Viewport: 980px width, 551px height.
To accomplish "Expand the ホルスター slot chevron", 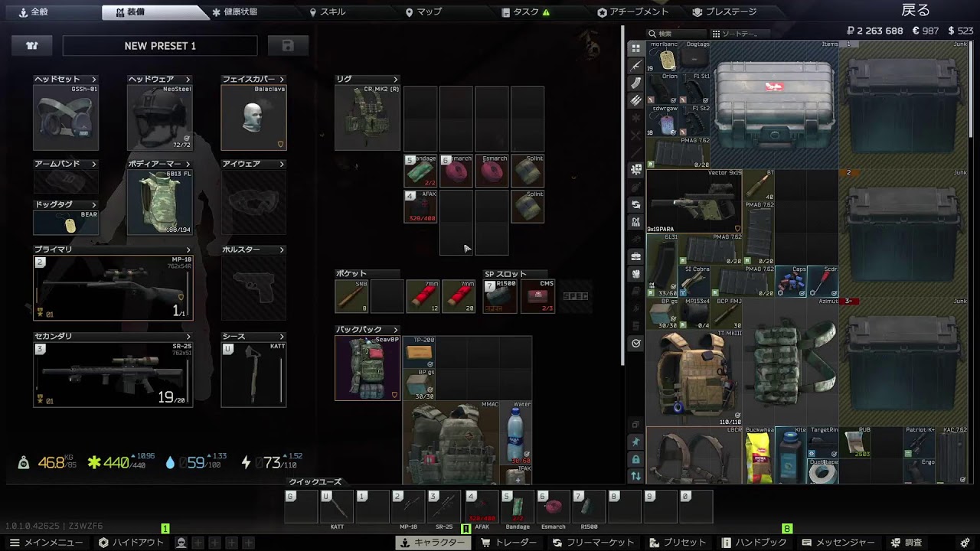I will [x=282, y=249].
